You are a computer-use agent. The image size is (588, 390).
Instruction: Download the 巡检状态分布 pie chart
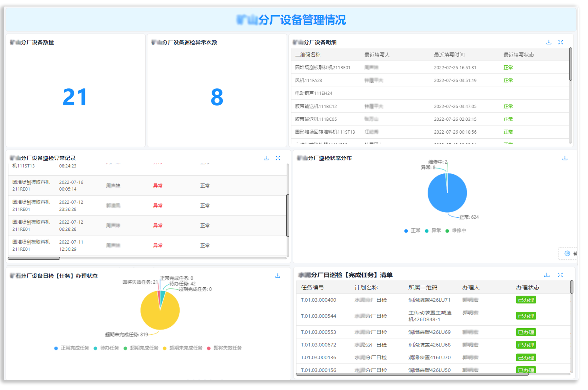565,158
